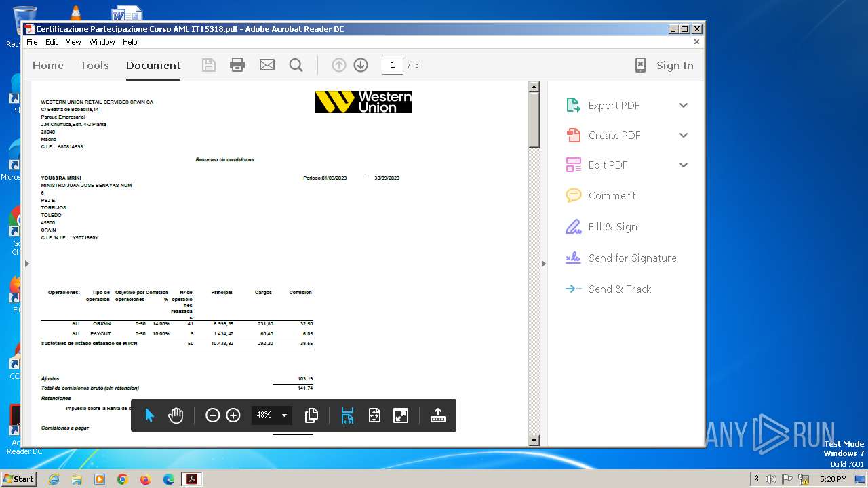Open Fill & Sign tool

tap(612, 226)
